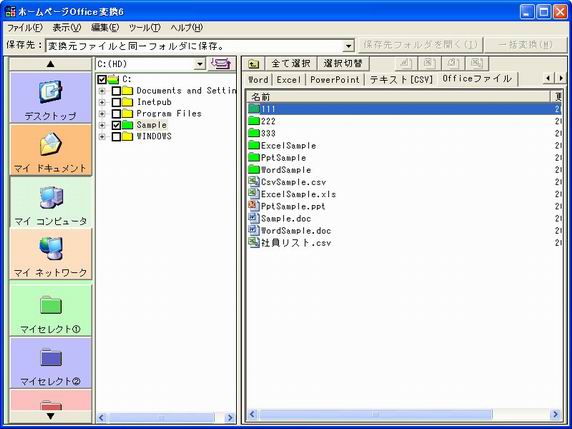Open the Desktop shortcut in sidebar
The height and width of the screenshot is (429, 572).
(x=51, y=97)
